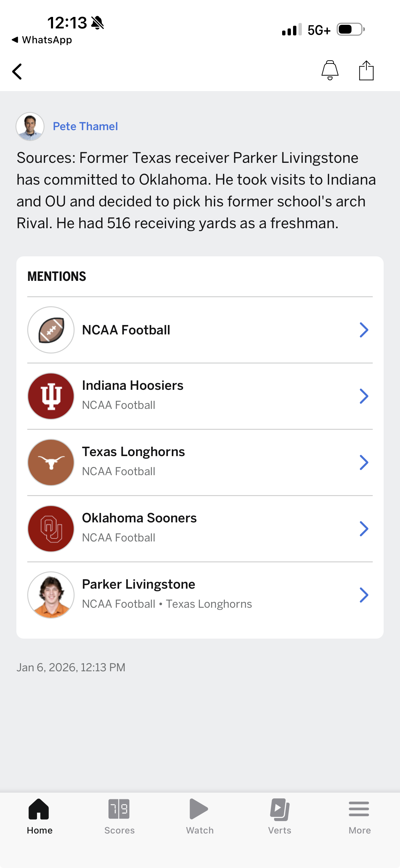The height and width of the screenshot is (868, 400).
Task: Open Pete Thamel author link
Action: [85, 127]
